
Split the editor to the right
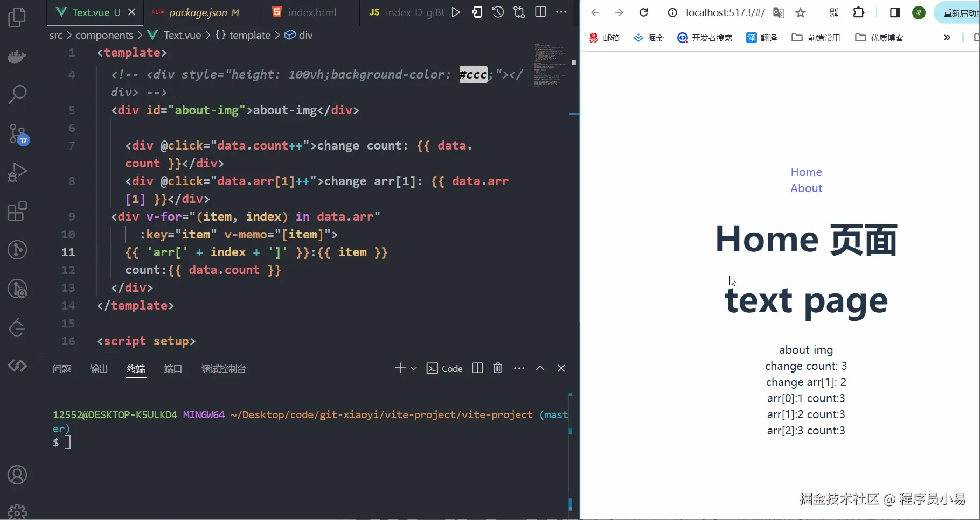click(540, 12)
